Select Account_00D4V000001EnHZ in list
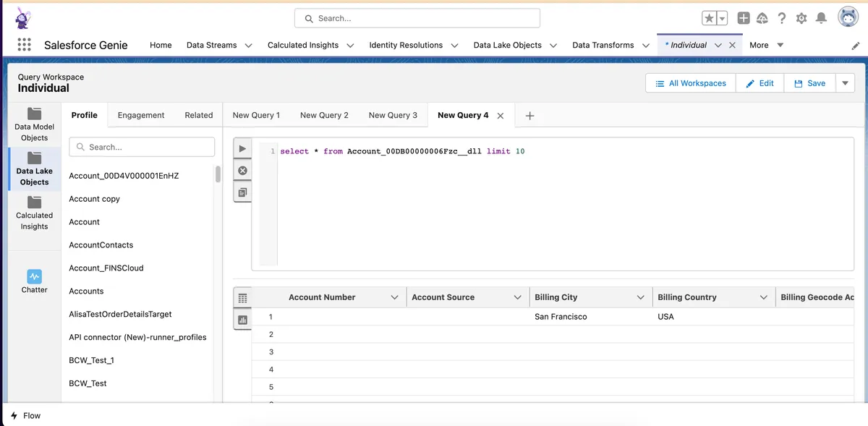868x426 pixels. (x=124, y=176)
